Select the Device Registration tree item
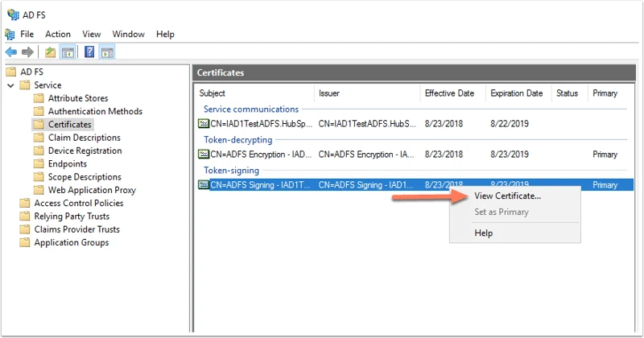Viewport: 644px width, 338px height. (85, 150)
